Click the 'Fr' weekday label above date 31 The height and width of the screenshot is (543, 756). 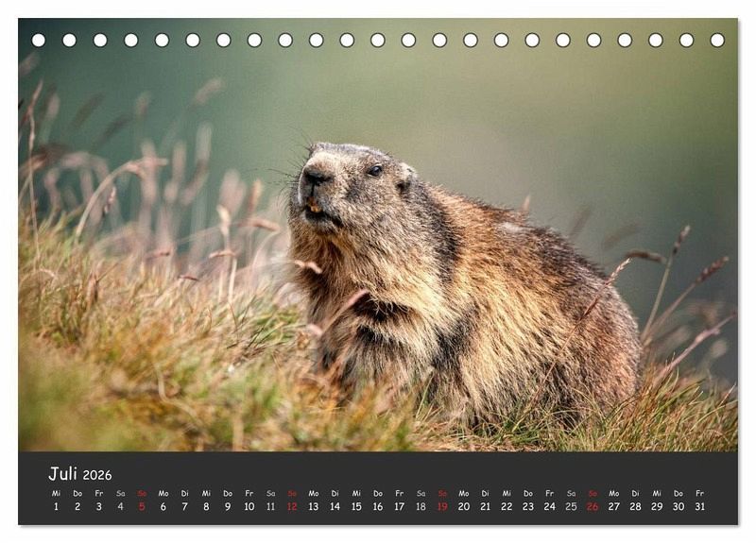coord(699,493)
